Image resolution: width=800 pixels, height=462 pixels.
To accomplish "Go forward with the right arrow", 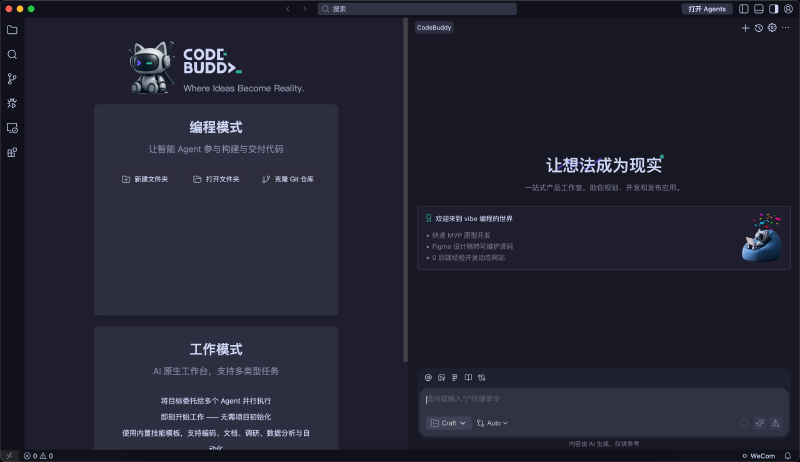I will point(305,9).
